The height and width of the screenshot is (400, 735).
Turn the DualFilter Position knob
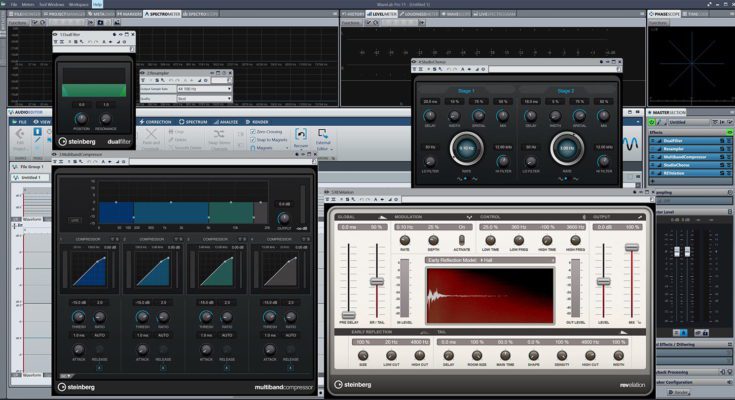pos(81,118)
